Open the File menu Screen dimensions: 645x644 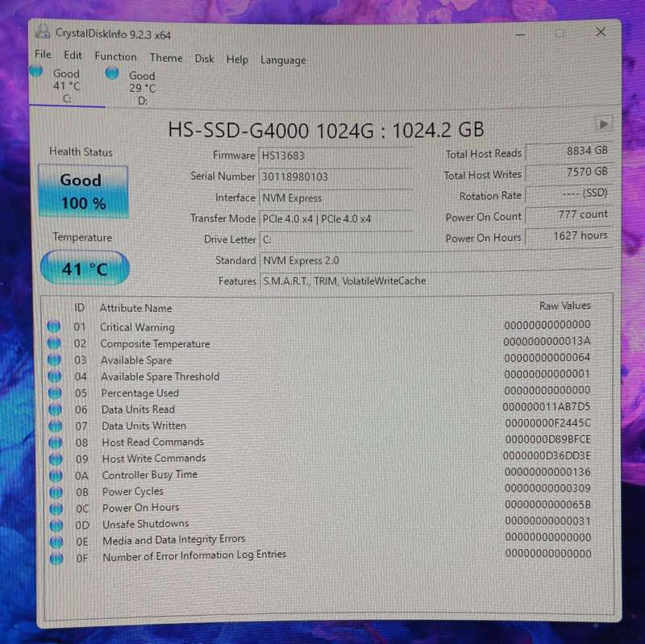[x=43, y=54]
